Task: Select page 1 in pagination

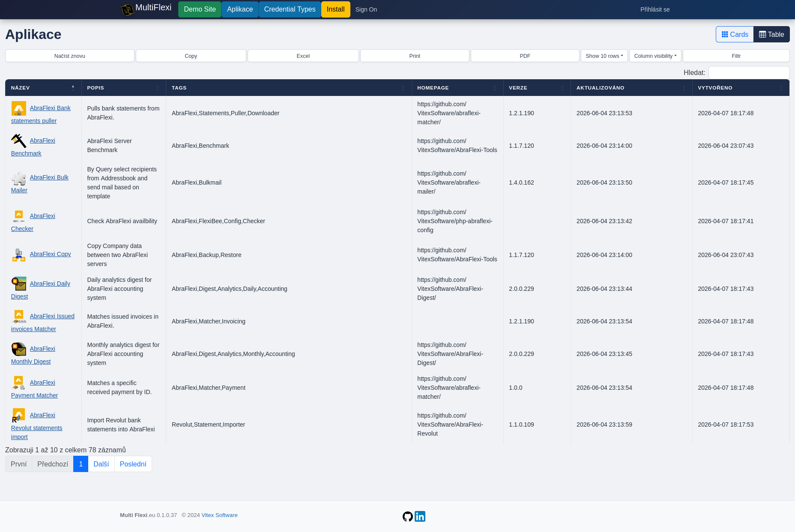Action: click(x=81, y=464)
